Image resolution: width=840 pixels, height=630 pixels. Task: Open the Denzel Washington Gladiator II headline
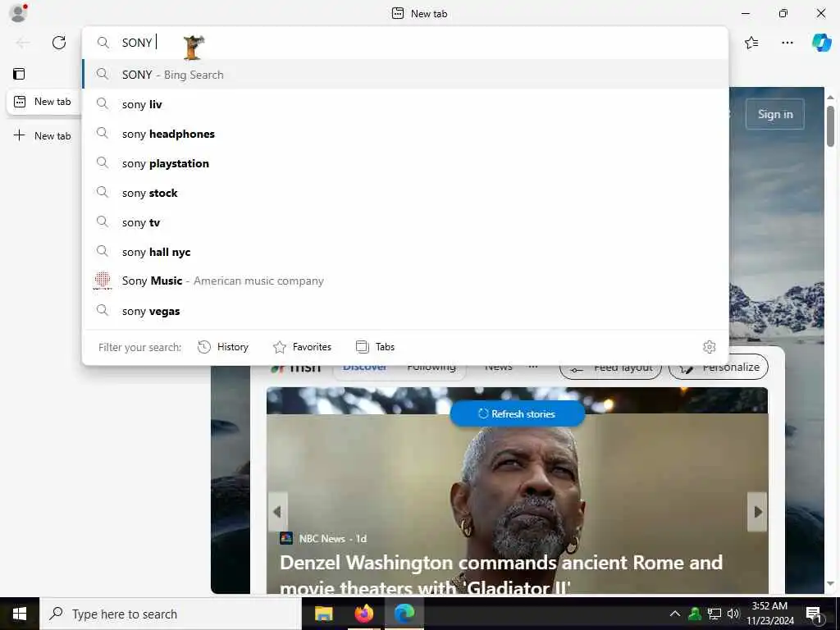point(501,574)
